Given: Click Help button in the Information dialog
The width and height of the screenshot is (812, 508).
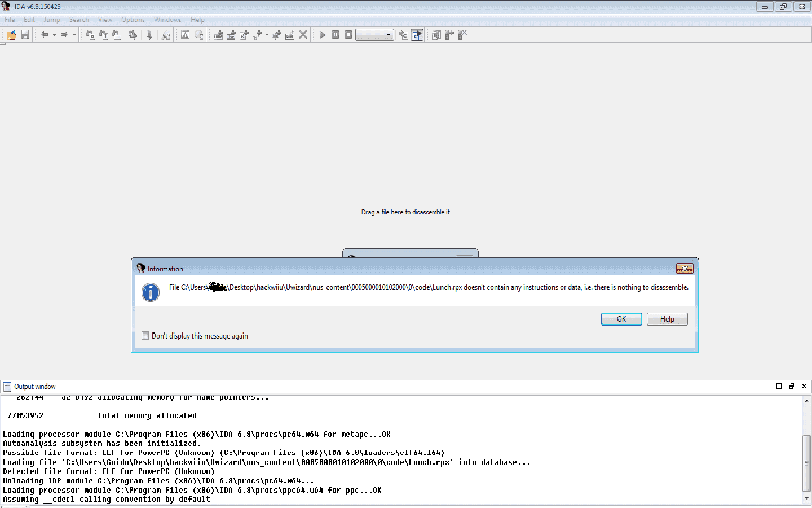Looking at the screenshot, I should point(667,319).
